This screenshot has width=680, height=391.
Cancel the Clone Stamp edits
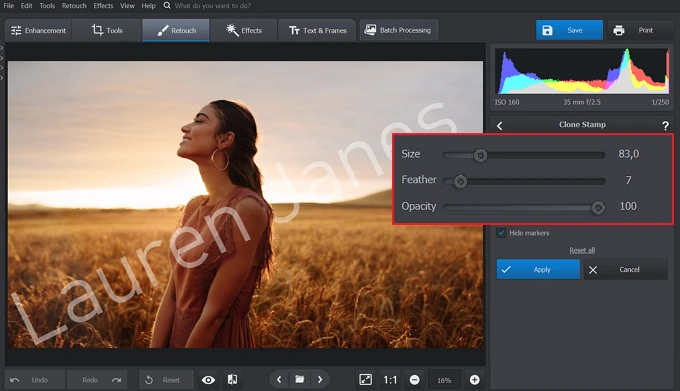pyautogui.click(x=625, y=269)
